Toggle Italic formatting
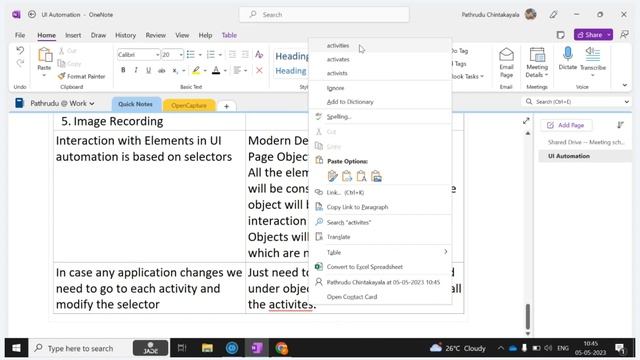 click(x=136, y=70)
